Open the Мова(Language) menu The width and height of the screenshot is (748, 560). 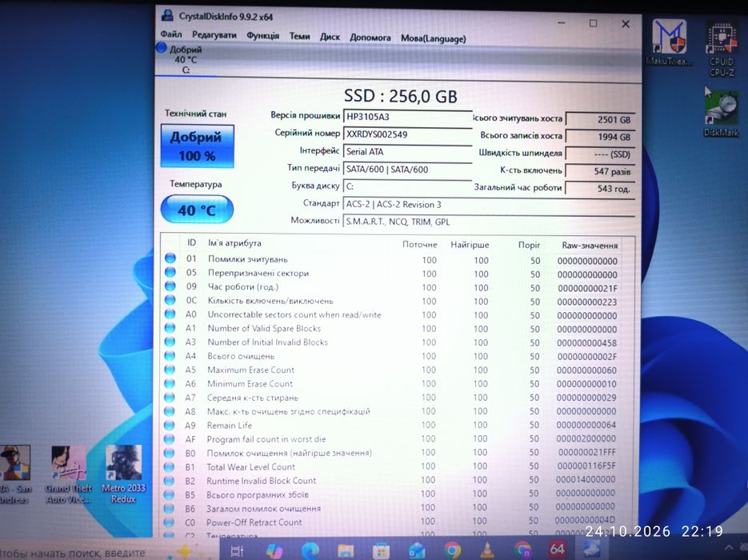click(433, 38)
